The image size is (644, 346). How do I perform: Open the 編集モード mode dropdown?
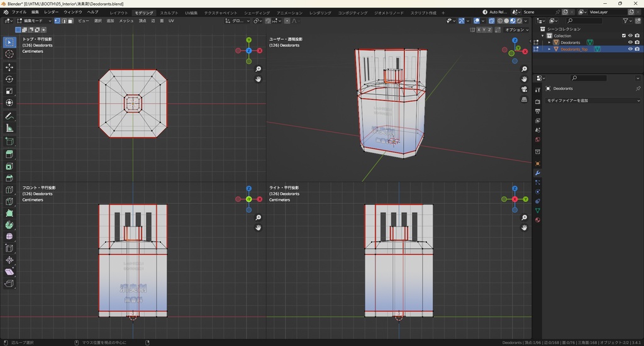pyautogui.click(x=34, y=21)
